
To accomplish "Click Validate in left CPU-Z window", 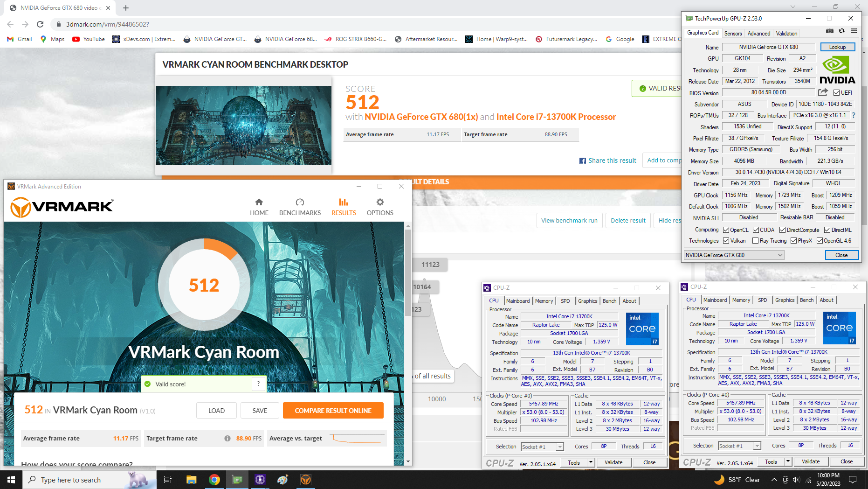I will [613, 462].
